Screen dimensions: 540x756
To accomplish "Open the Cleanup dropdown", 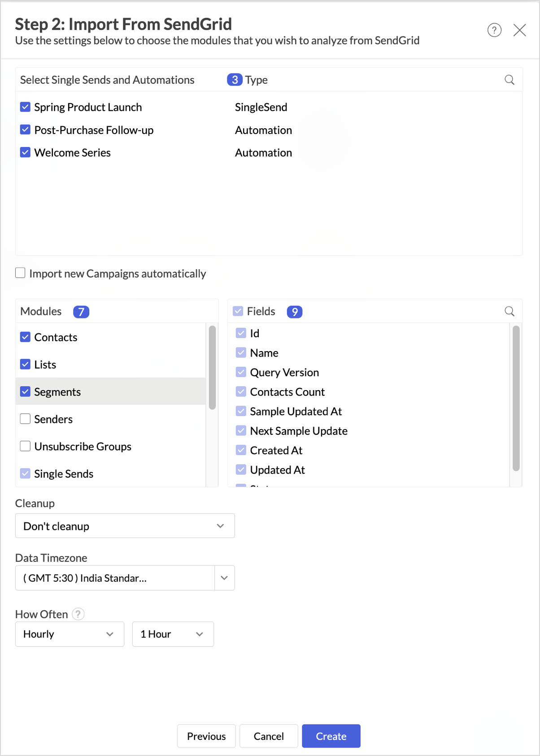I will click(125, 526).
